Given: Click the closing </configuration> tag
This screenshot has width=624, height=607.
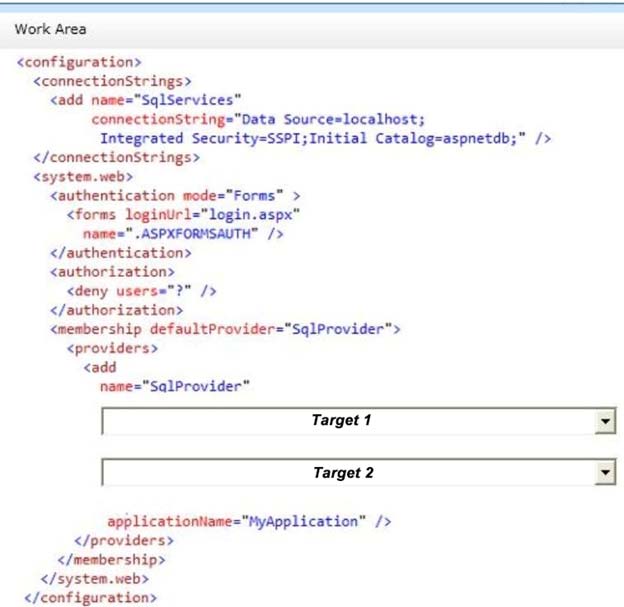Looking at the screenshot, I should click(x=91, y=598).
